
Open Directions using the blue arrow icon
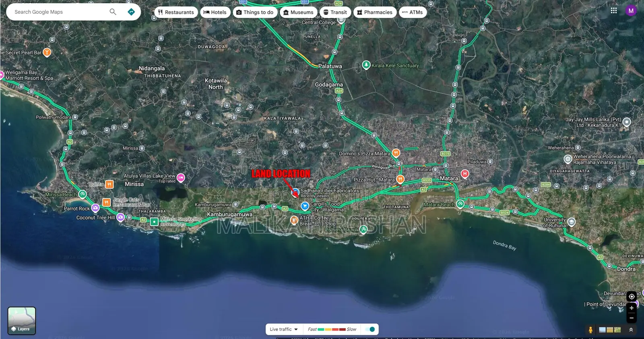coord(131,12)
